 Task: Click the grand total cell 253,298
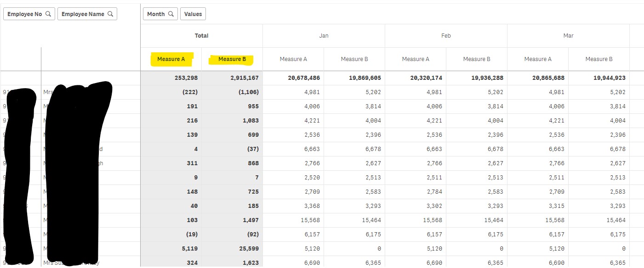[x=186, y=78]
